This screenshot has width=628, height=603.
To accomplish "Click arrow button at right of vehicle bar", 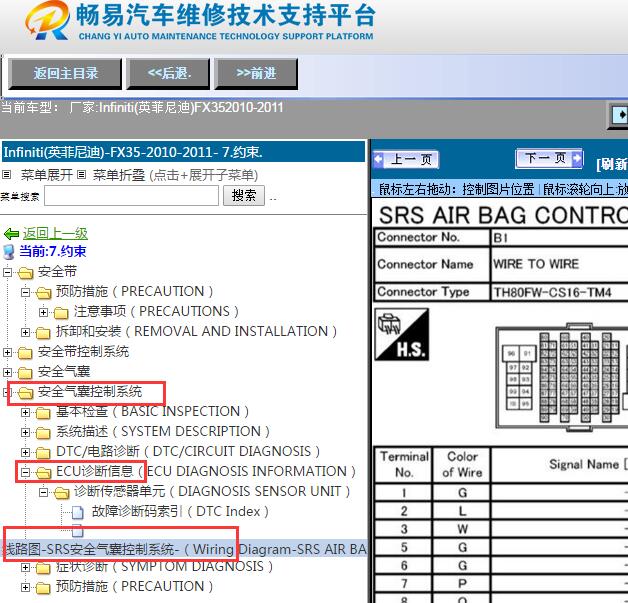I will click(619, 115).
